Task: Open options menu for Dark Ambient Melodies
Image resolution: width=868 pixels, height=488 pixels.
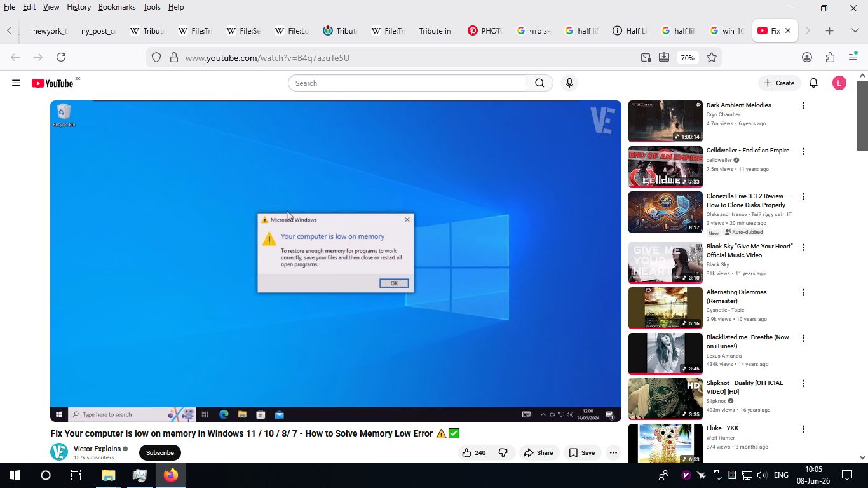Action: pyautogui.click(x=803, y=106)
